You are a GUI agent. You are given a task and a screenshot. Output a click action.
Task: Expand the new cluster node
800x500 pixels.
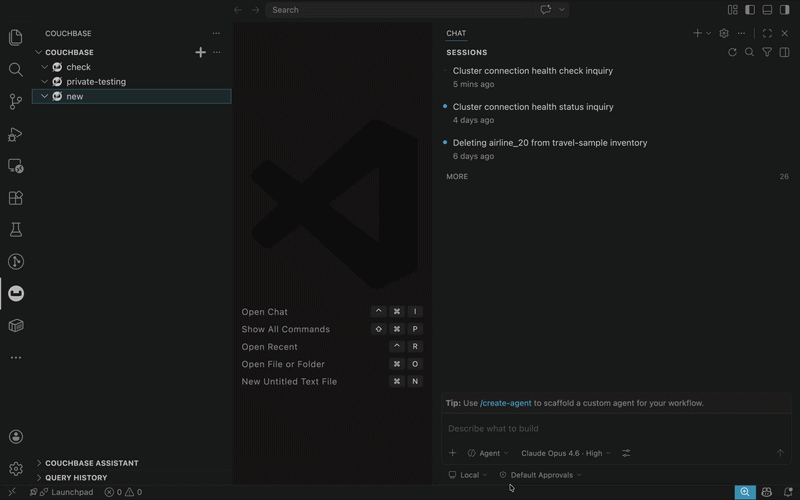point(44,96)
